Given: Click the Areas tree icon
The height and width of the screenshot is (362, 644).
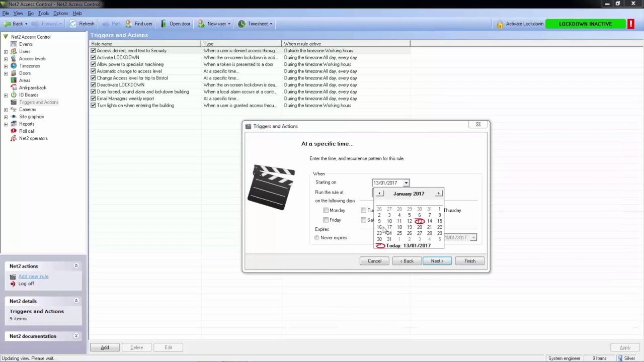Looking at the screenshot, I should [x=14, y=80].
